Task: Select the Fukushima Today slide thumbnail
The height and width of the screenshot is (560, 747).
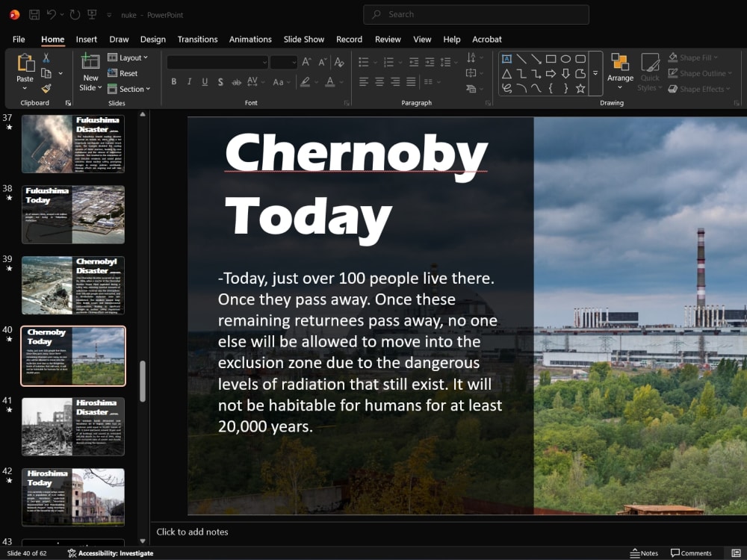Action: click(x=73, y=214)
